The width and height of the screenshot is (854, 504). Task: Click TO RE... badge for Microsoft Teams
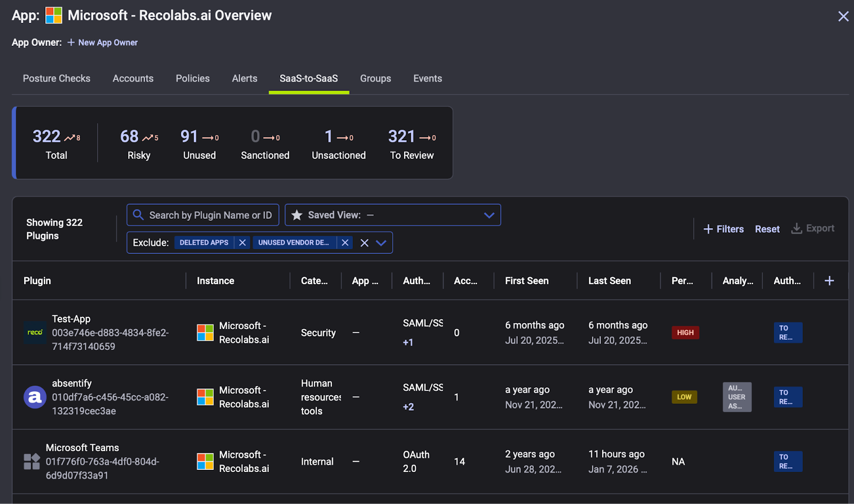[788, 461]
